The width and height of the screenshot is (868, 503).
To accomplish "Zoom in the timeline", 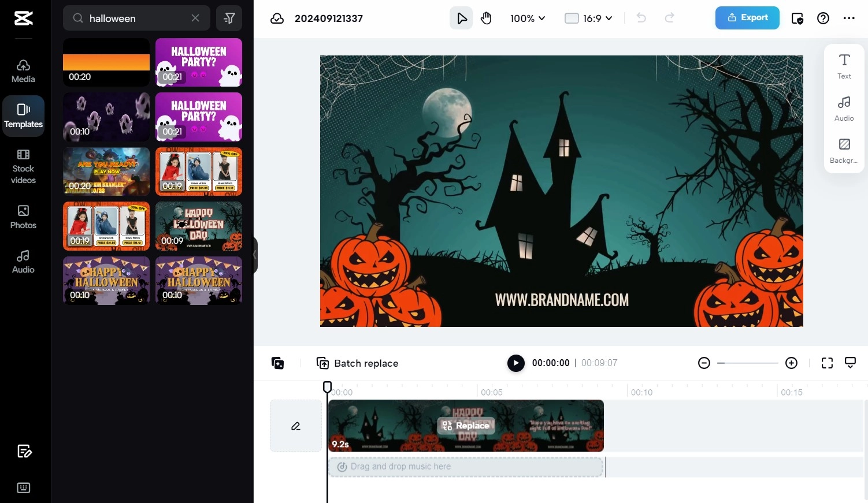I will tap(792, 363).
